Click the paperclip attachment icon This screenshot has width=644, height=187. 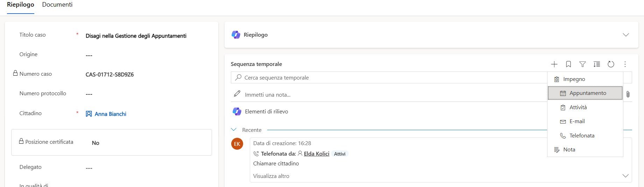point(628,94)
